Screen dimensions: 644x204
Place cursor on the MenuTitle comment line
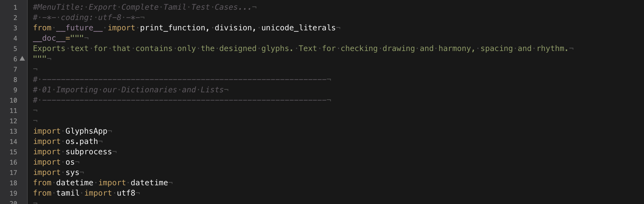[x=142, y=7]
